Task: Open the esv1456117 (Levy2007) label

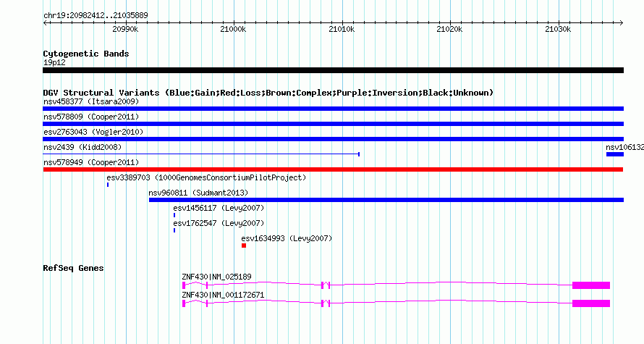Action: click(219, 208)
